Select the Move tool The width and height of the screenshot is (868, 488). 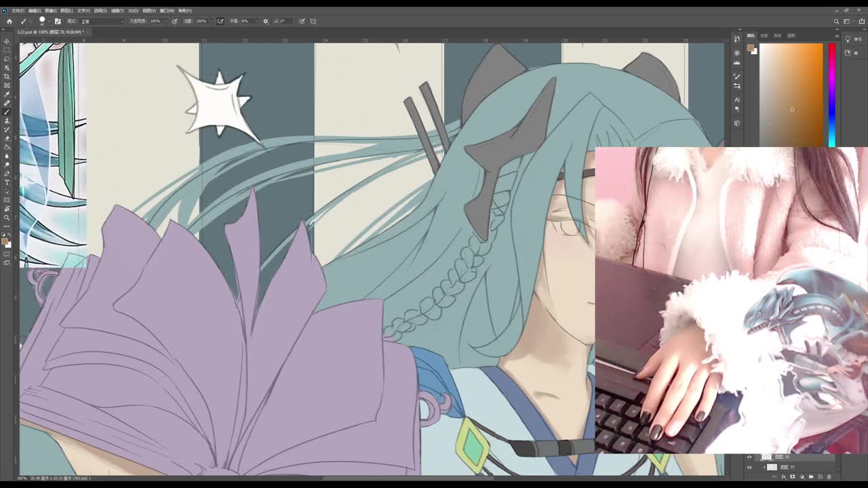pos(7,41)
